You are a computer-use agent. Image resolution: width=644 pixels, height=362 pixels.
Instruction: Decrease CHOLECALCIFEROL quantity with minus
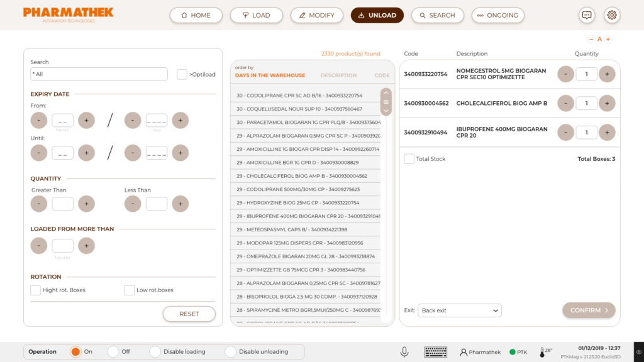coord(565,103)
